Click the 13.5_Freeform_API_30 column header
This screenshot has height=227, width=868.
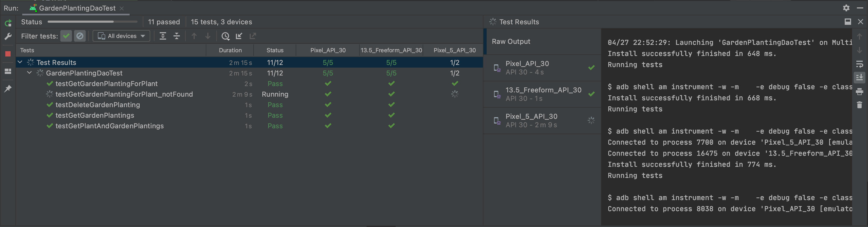(x=391, y=50)
